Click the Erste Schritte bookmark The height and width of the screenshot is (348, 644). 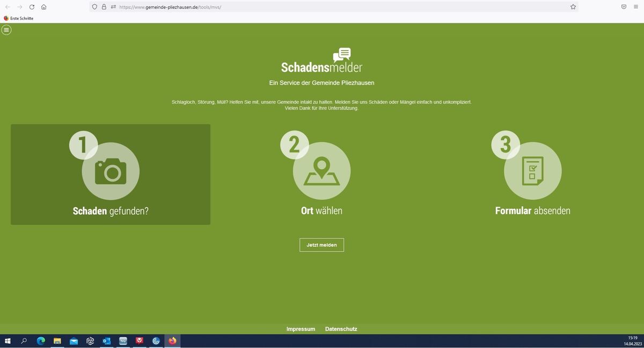19,18
